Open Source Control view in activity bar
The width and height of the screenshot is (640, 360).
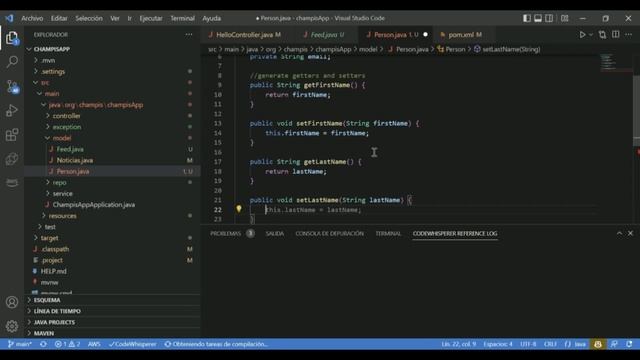click(12, 87)
